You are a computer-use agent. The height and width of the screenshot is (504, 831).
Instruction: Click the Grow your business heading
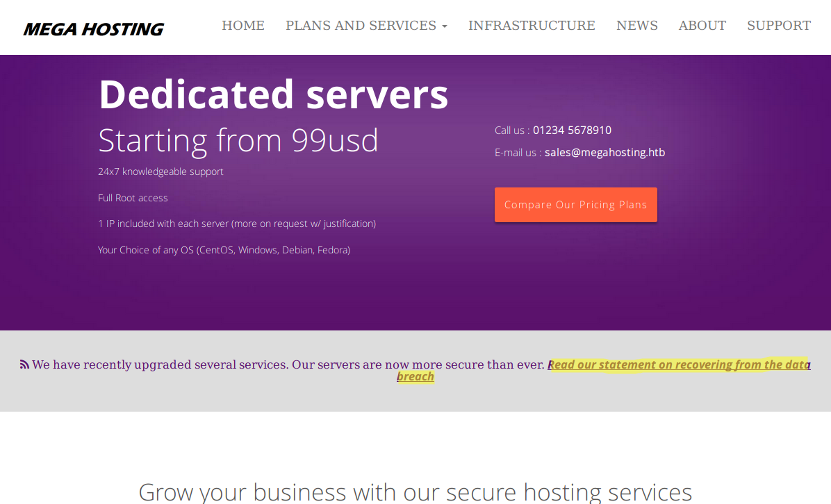coord(415,492)
